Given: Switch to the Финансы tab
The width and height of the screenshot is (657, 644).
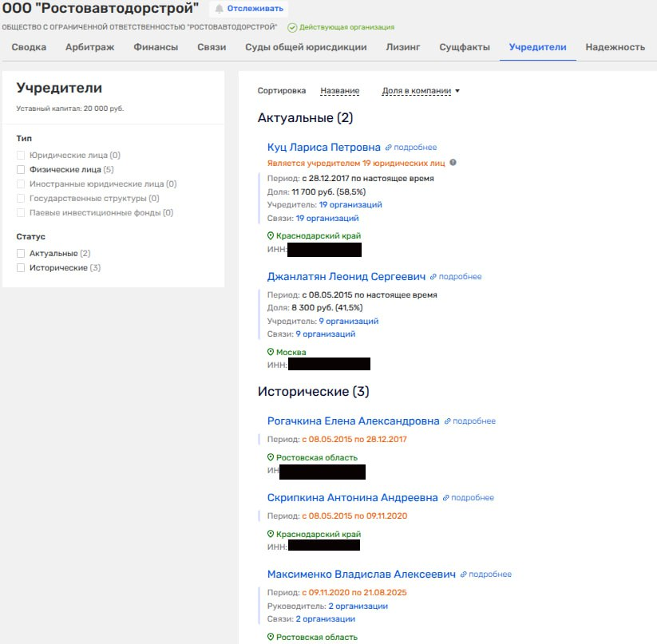Looking at the screenshot, I should point(156,47).
